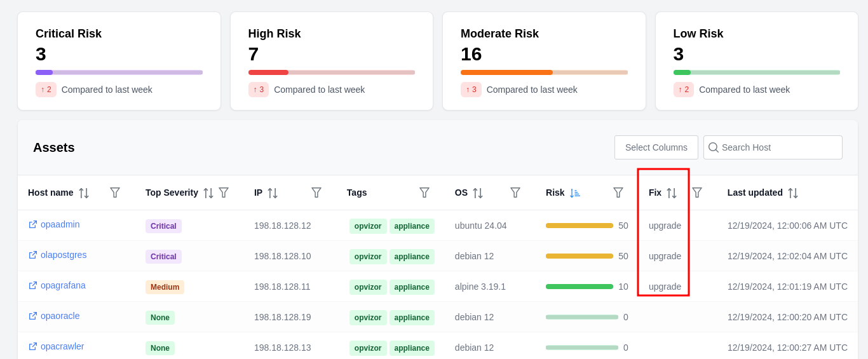Click the Search Host input field
Image resolution: width=868 pixels, height=359 pixels.
pos(779,147)
